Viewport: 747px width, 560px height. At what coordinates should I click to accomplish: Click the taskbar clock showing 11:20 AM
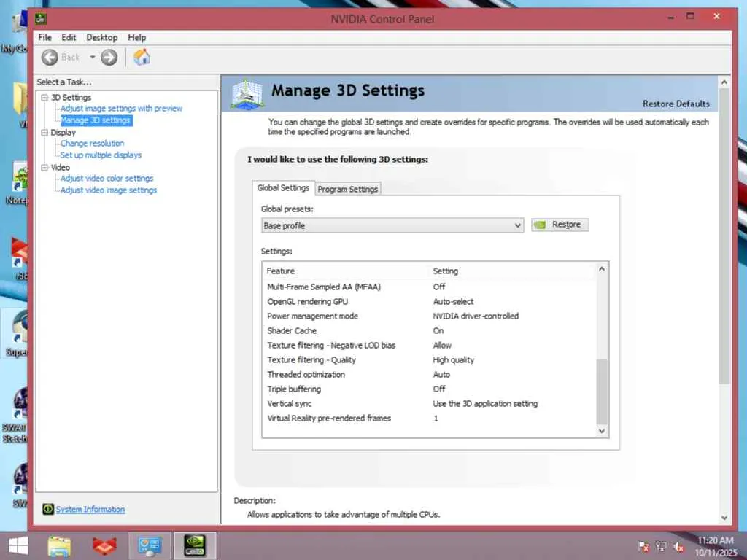pyautogui.click(x=716, y=547)
